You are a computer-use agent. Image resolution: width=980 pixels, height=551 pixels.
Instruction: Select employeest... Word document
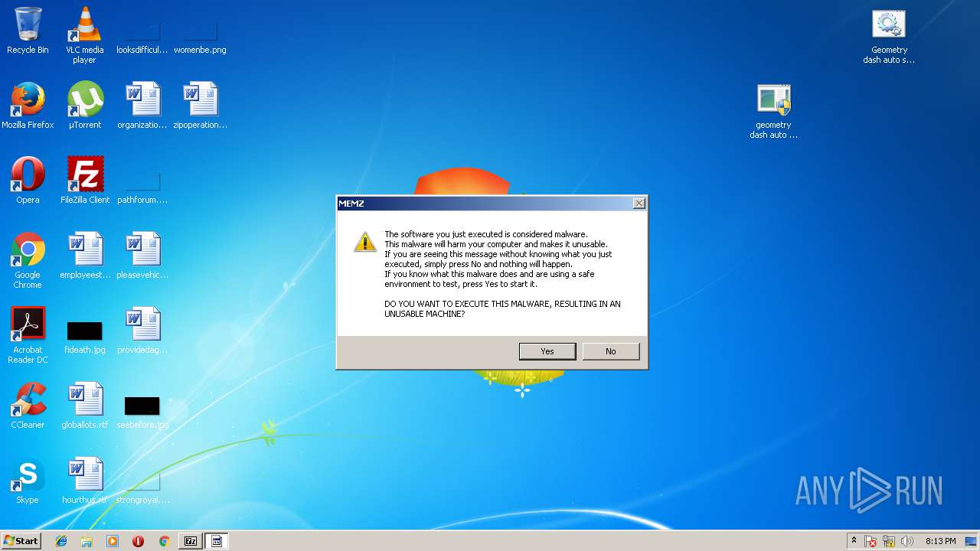point(84,256)
